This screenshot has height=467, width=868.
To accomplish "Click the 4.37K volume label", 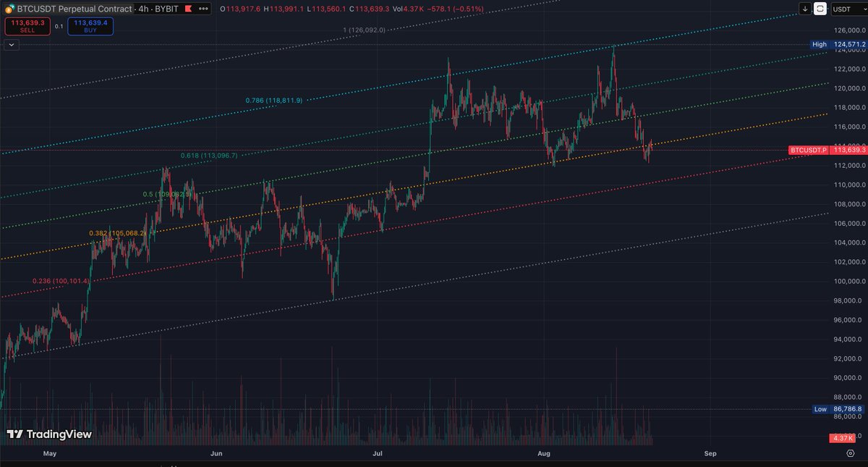I will pos(843,438).
